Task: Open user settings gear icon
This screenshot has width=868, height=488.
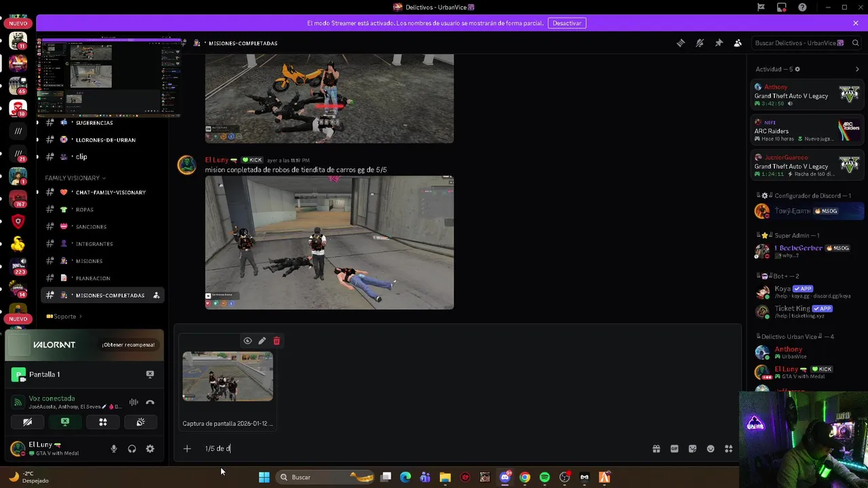Action: click(150, 449)
